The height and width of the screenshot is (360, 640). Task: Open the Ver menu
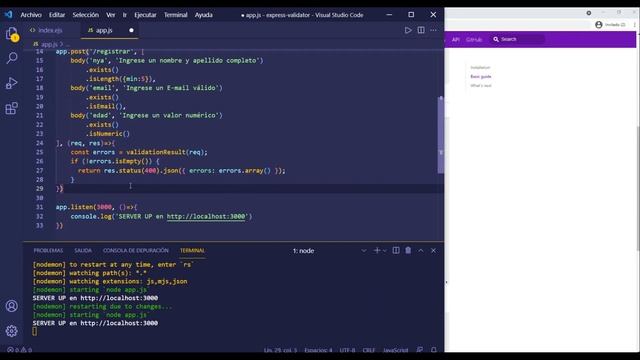111,15
